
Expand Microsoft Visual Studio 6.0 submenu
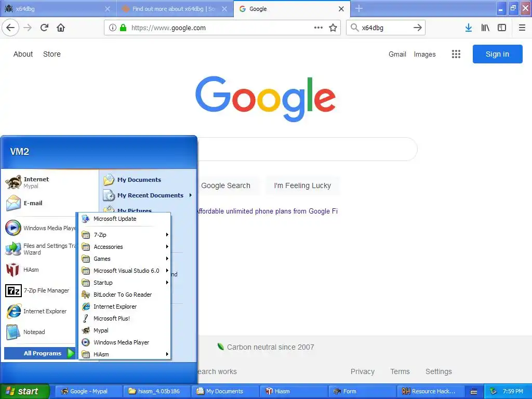(125, 270)
